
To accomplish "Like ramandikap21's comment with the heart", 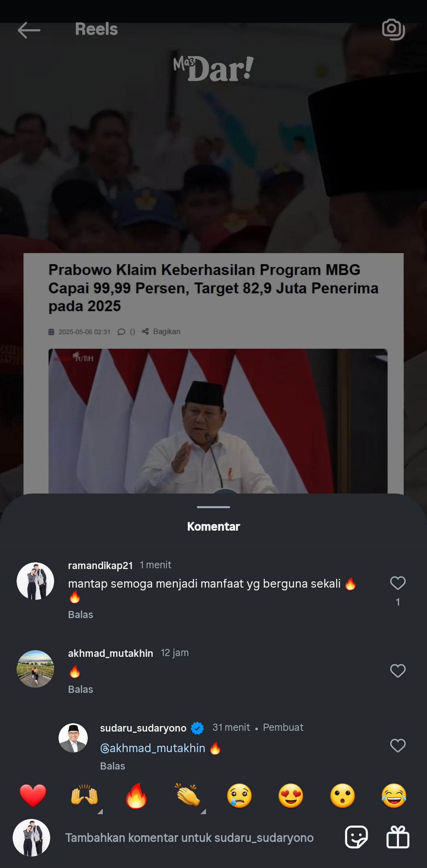I will [398, 583].
